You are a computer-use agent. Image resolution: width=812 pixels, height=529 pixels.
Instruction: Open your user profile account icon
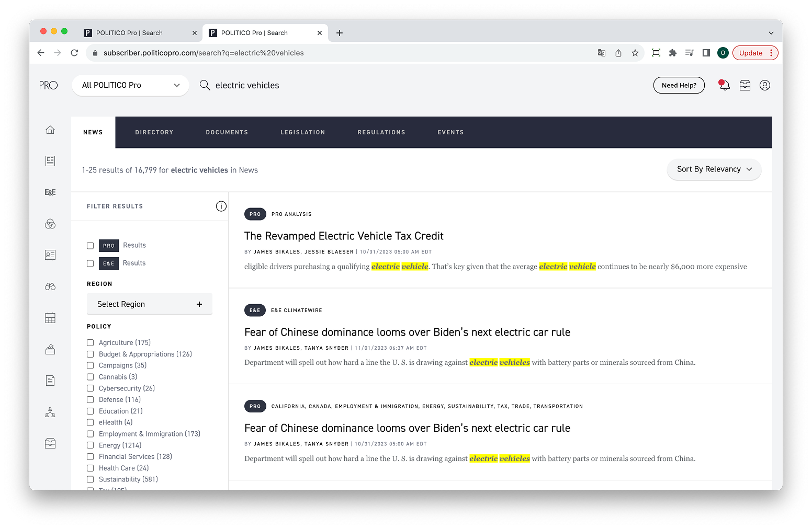(764, 85)
